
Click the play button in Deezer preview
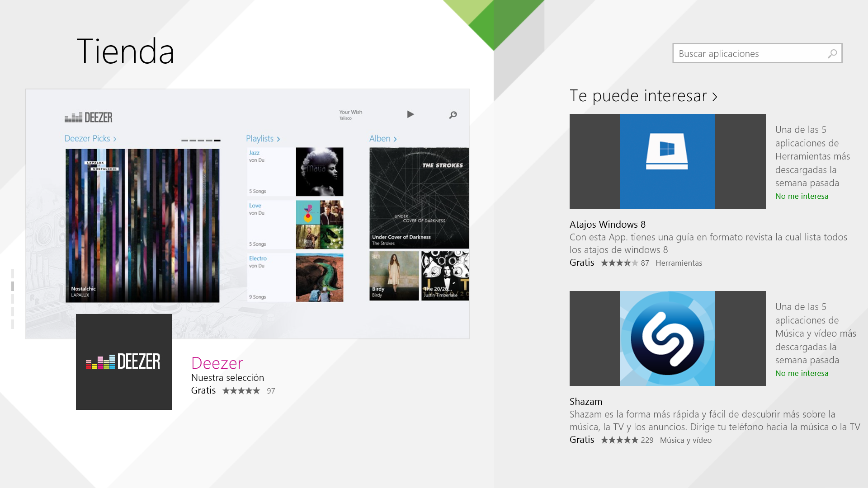click(x=410, y=115)
